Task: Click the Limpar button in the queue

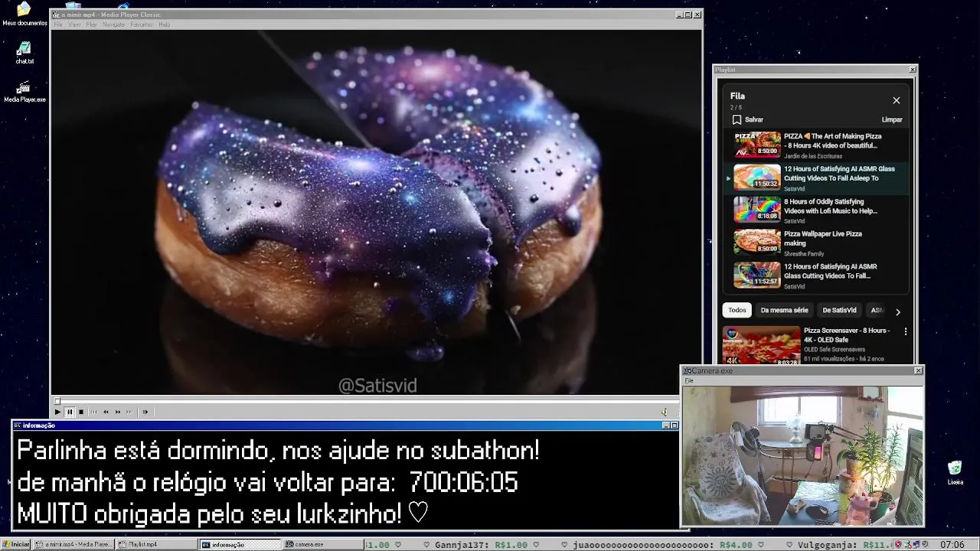Action: 892,119
